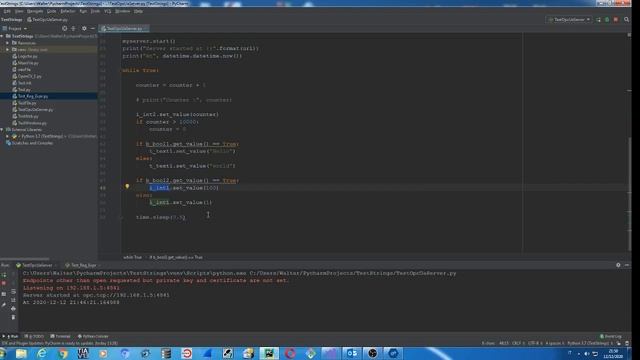Stop the running process with the red square
The image size is (640, 360).
(x=4, y=283)
